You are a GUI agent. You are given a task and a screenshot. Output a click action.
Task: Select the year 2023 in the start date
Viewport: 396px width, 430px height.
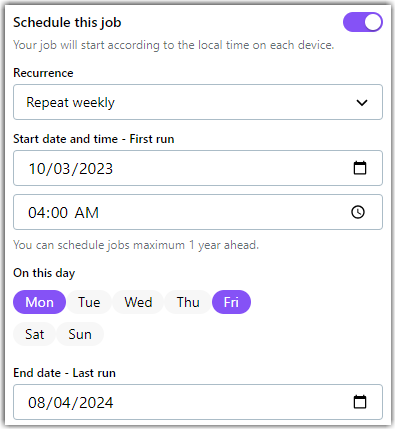point(96,168)
